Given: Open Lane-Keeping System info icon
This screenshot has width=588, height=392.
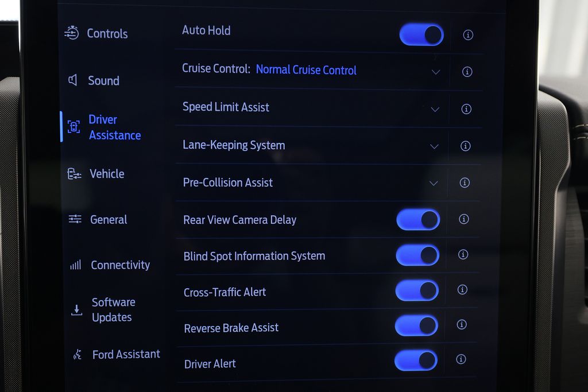Looking at the screenshot, I should (465, 146).
